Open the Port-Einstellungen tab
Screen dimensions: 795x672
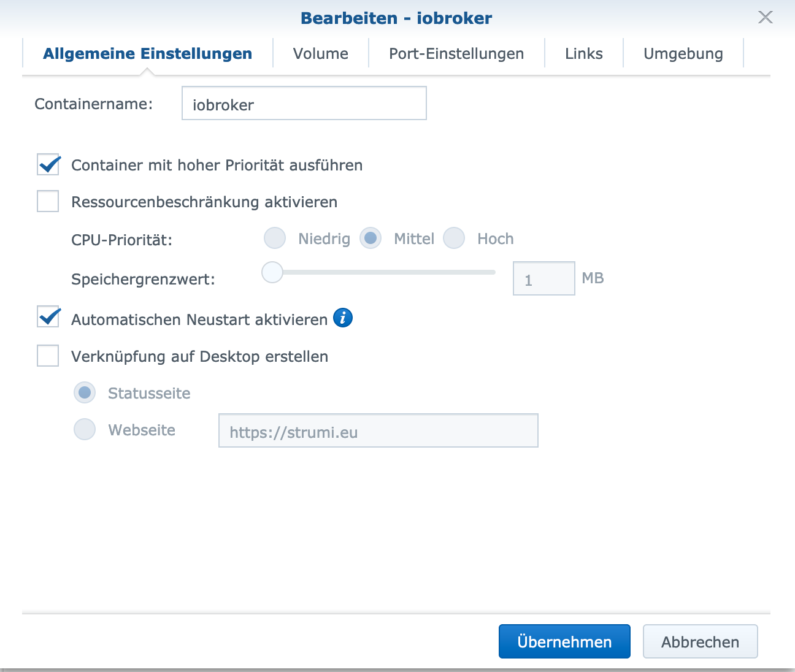[x=456, y=54]
